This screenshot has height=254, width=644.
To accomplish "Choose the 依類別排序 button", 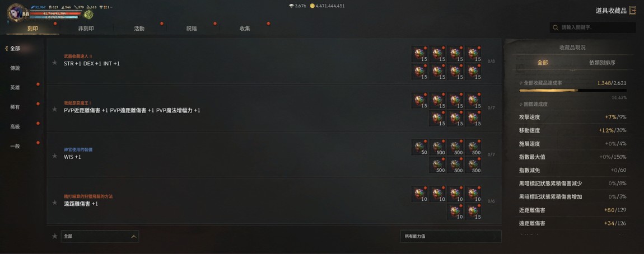I will point(601,63).
